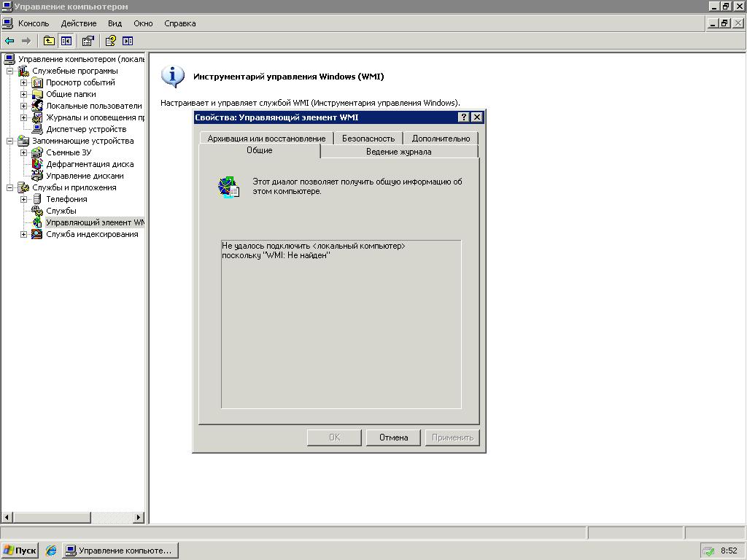Click the Службы и приложения icon
Image resolution: width=747 pixels, height=560 pixels.
23,187
